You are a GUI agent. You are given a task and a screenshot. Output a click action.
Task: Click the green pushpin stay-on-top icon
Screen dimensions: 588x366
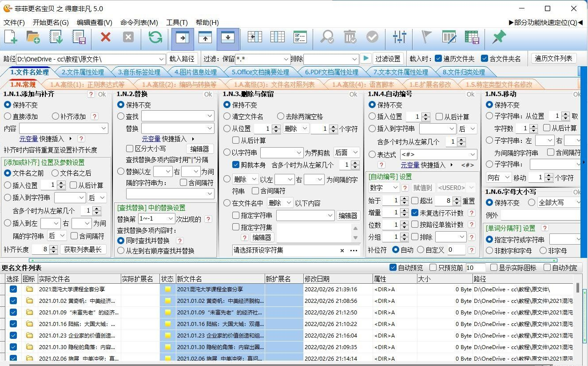(x=498, y=37)
